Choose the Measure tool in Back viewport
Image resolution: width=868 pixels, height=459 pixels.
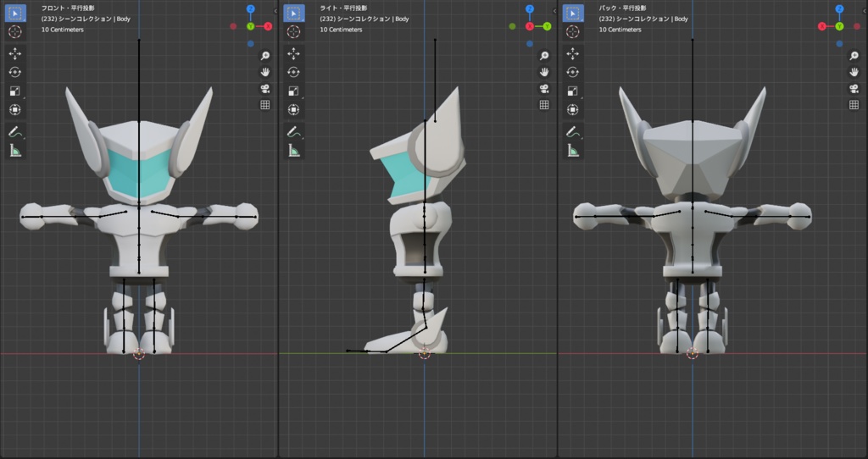(x=573, y=150)
